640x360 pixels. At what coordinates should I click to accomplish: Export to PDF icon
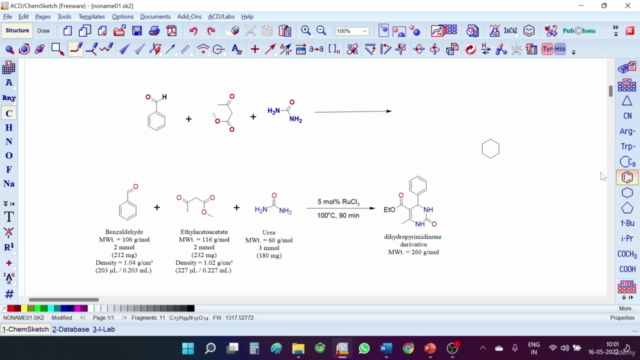pos(172,31)
